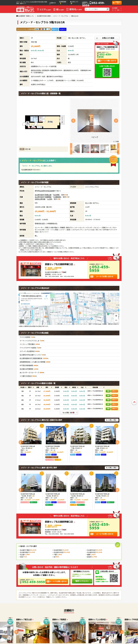
Task: Open 部屋セレブ覚王山店 shop link
Action: click(x=25, y=620)
